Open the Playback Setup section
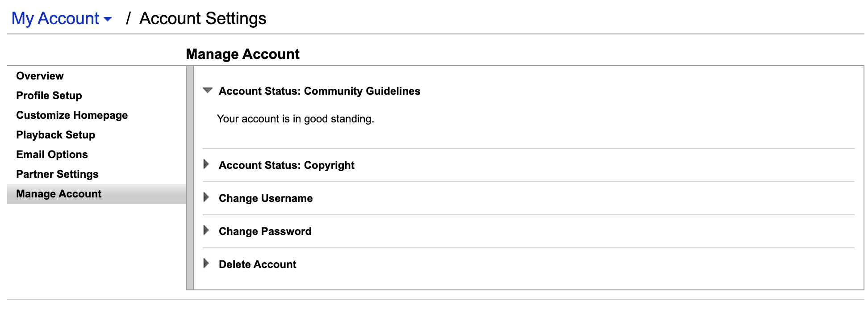 [x=55, y=135]
